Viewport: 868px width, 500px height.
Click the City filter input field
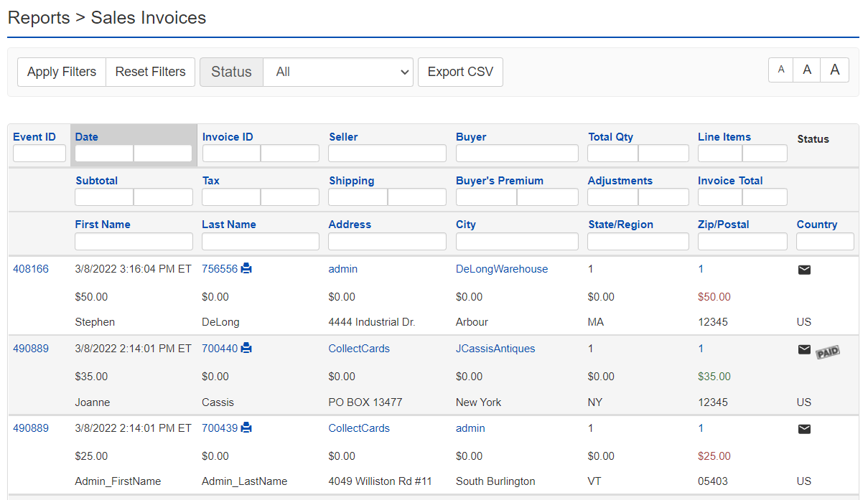pyautogui.click(x=517, y=241)
